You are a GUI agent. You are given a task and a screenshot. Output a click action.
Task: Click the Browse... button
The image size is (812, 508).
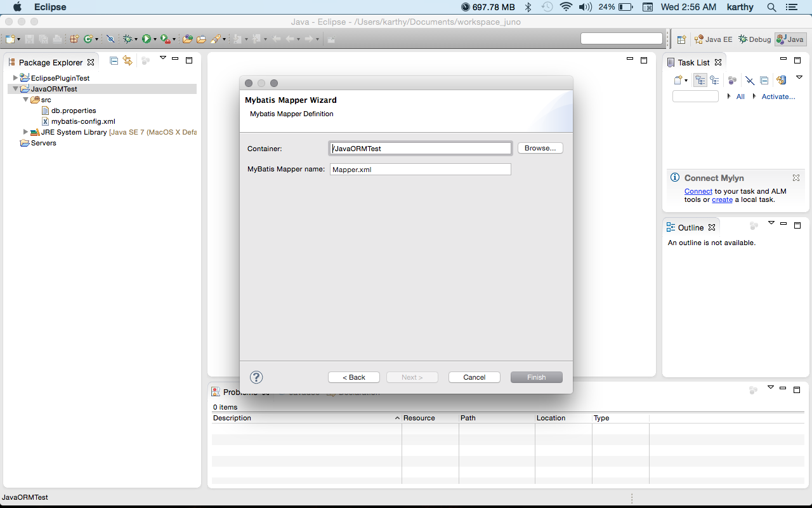[540, 148]
